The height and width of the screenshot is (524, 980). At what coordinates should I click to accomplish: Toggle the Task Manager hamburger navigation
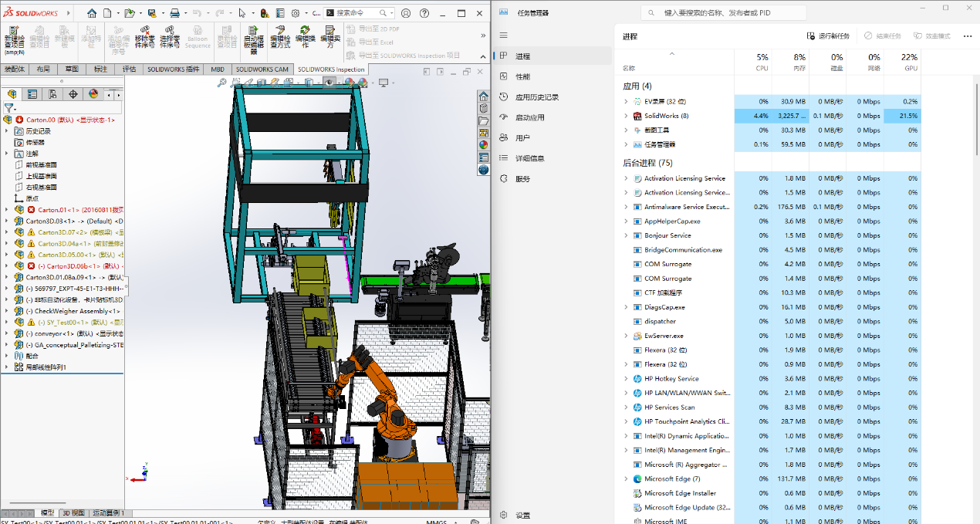504,35
